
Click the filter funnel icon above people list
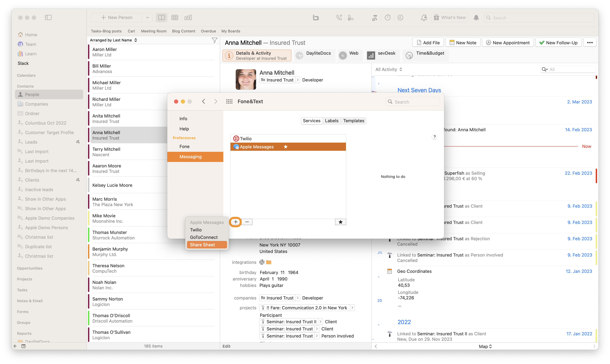(214, 40)
